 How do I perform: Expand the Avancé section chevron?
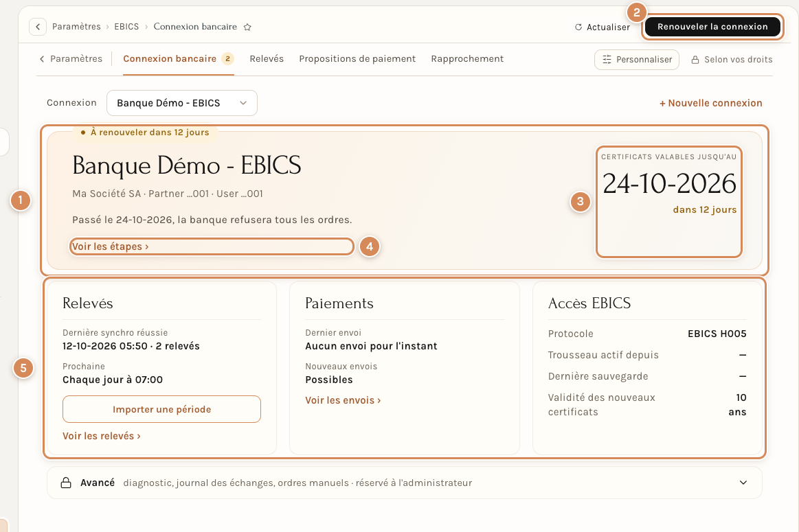pyautogui.click(x=743, y=483)
